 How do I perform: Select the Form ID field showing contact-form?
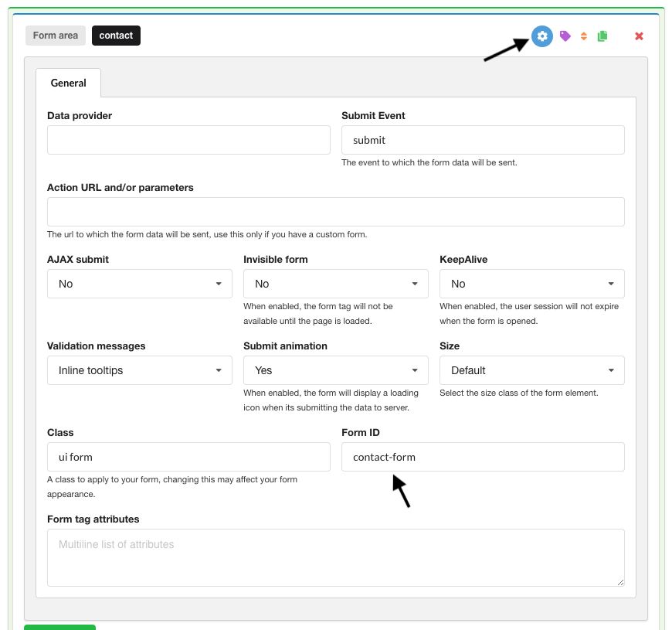coord(483,457)
